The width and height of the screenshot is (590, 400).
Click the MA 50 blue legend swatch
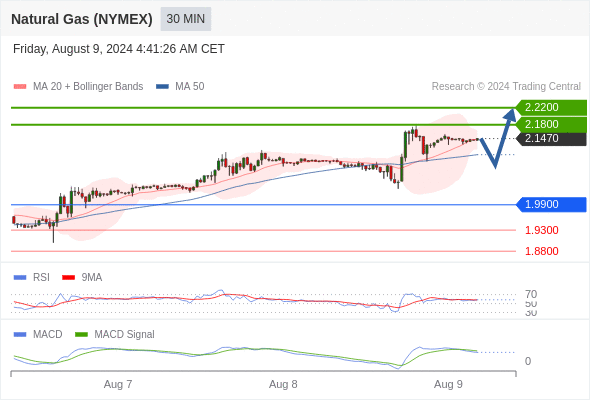click(163, 87)
